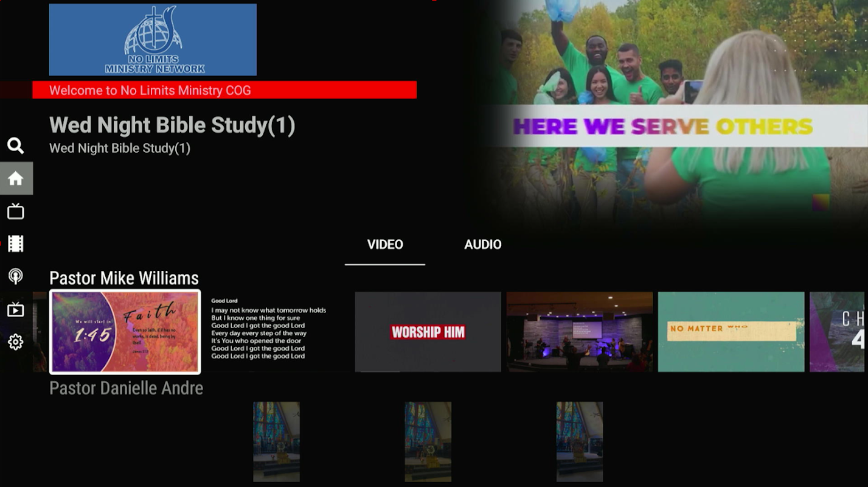Open middle Pastor Danielle Andre stained-glass thumbnail
Viewport: 868px width, 487px height.
tap(428, 442)
